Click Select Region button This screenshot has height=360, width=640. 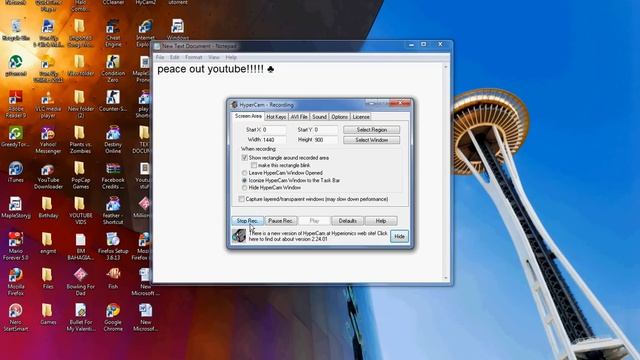(371, 129)
